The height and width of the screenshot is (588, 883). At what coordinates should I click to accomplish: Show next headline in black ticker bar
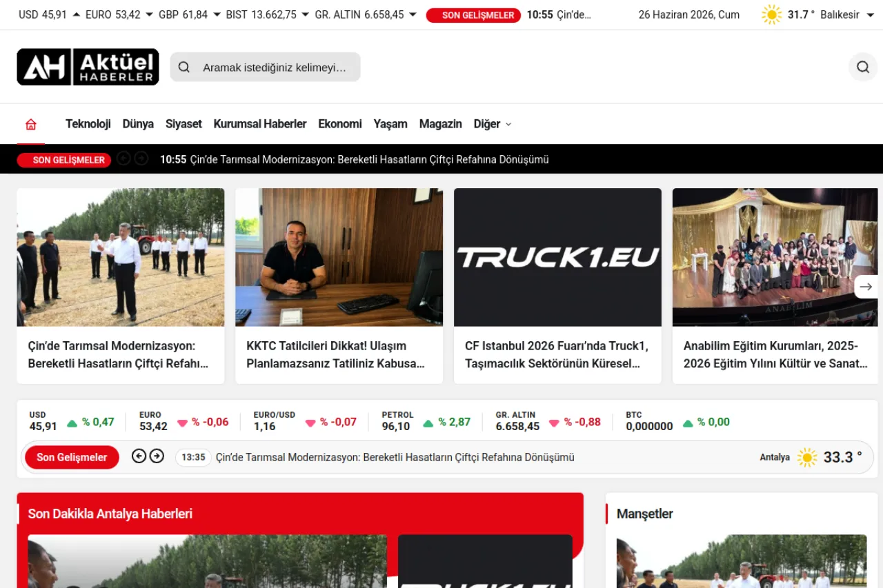[x=141, y=159]
